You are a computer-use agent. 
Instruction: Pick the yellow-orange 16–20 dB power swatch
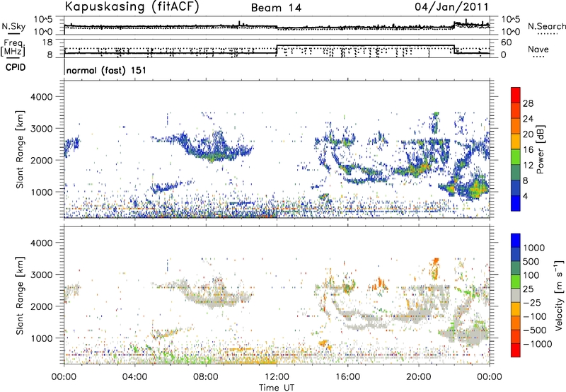pos(516,142)
